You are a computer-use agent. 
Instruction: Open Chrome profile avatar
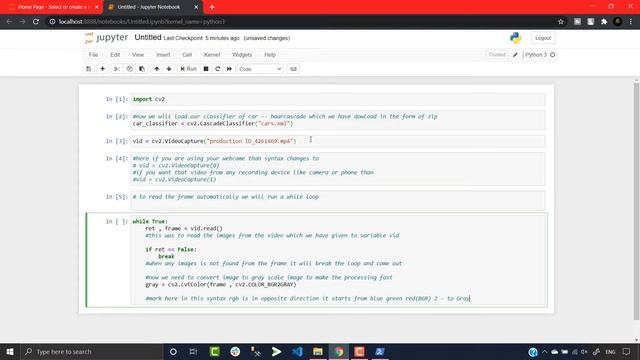618,22
